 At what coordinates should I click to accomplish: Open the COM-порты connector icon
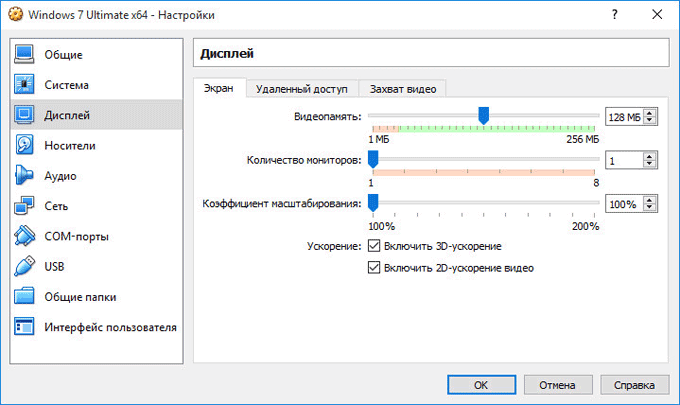point(25,236)
